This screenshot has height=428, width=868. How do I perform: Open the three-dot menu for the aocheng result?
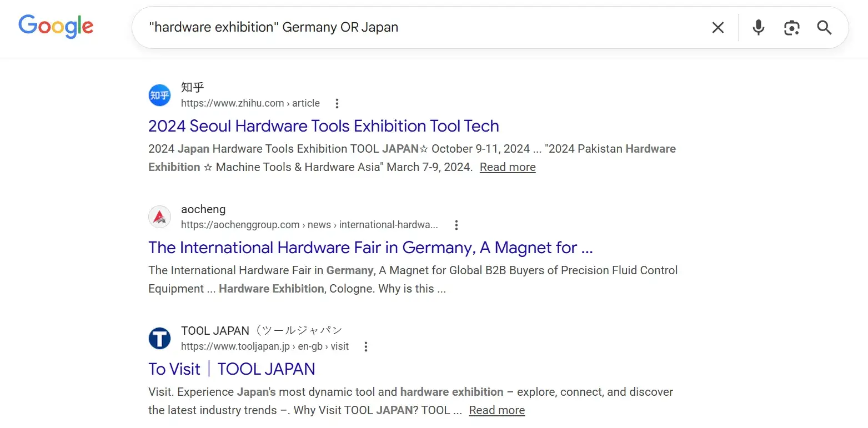click(x=456, y=224)
